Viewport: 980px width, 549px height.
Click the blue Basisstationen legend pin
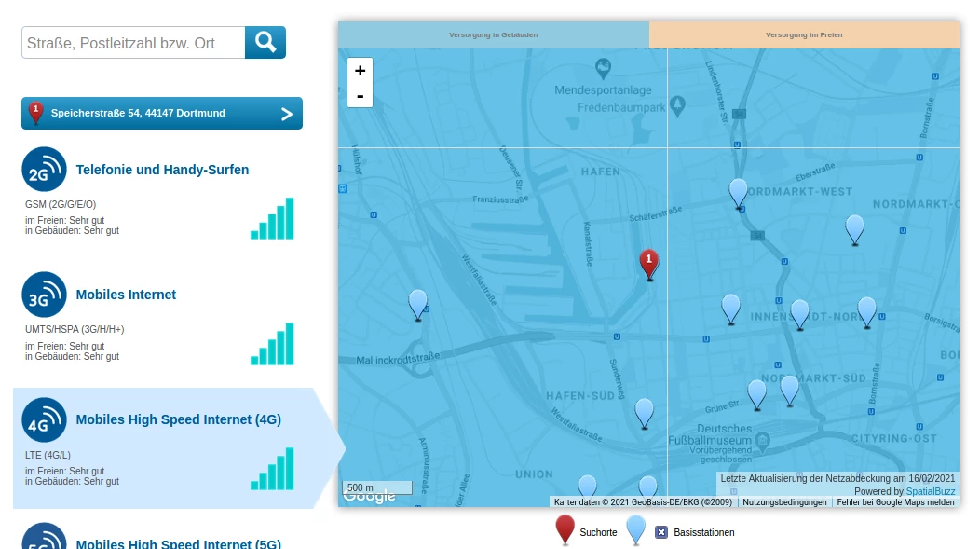635,529
